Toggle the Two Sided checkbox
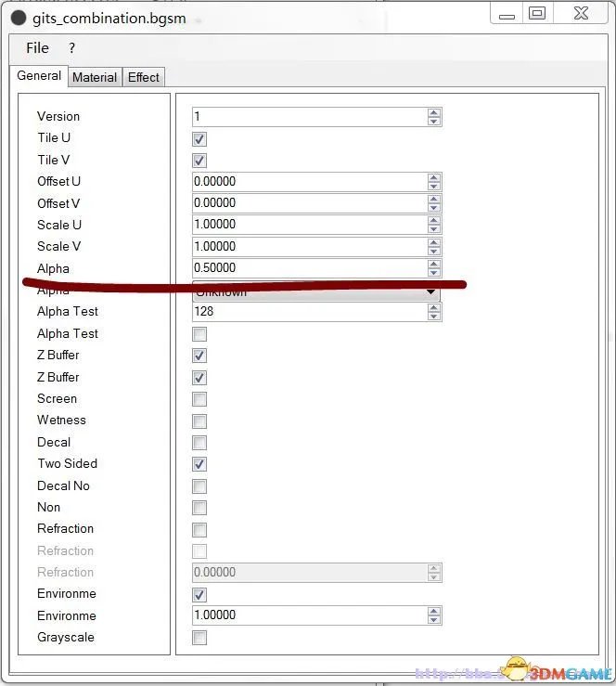 pos(199,464)
